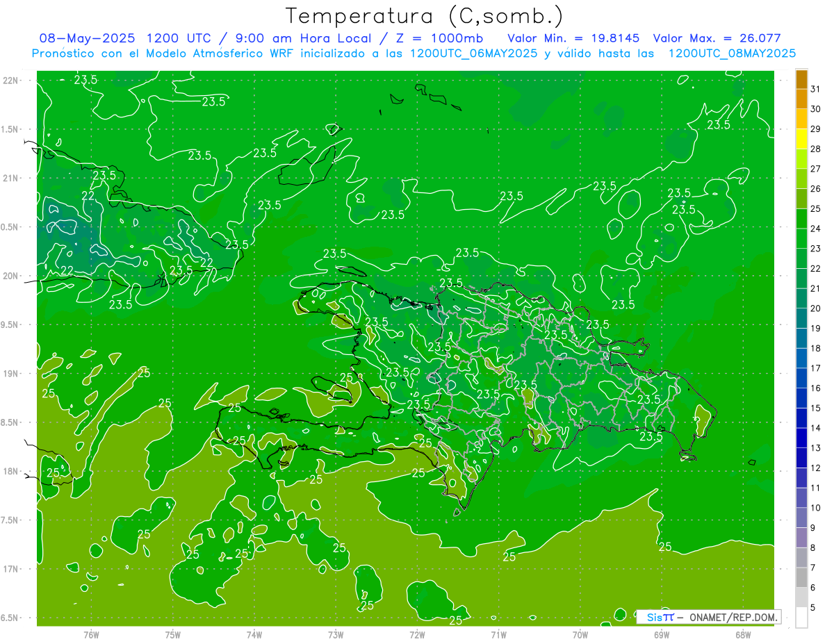Click the colorbar value label '26'
This screenshot has height=644, width=834.
click(x=816, y=189)
